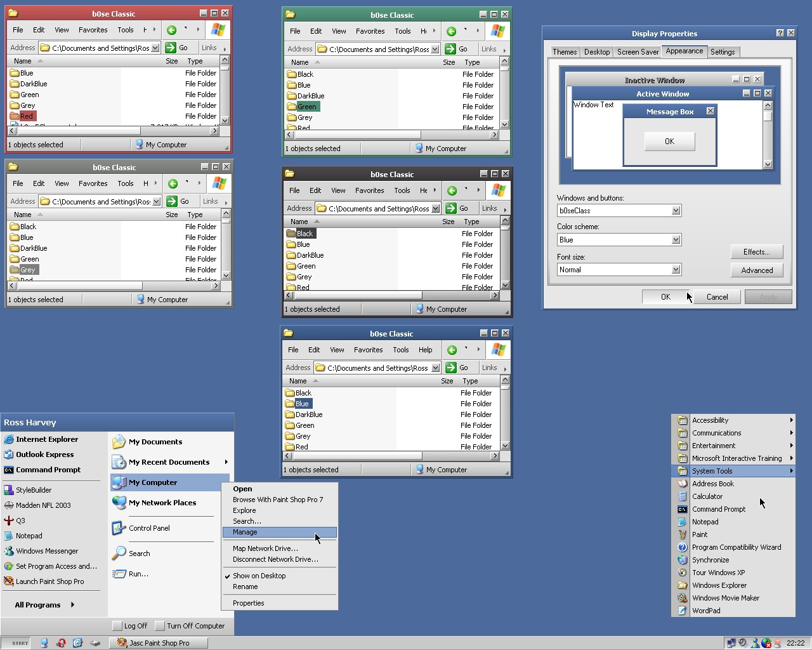Click the Start button on the taskbar
812x650 pixels.
tap(17, 643)
